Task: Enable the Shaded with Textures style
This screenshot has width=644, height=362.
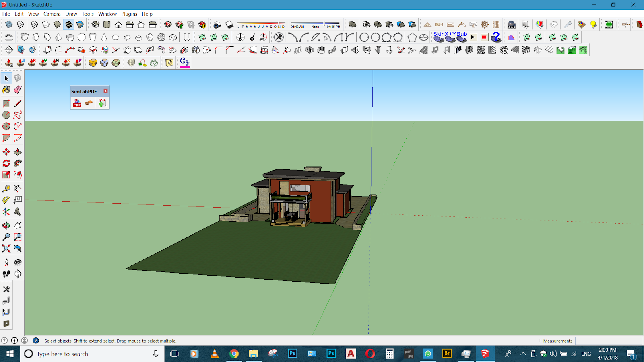Action: tap(68, 24)
